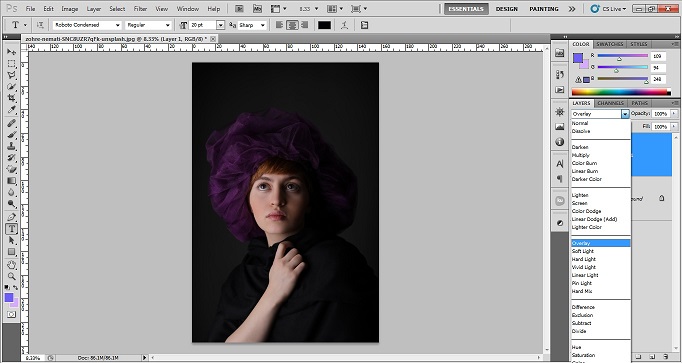Viewport: 682px width, 363px height.
Task: Toggle Quick Mask mode
Action: click(11, 314)
